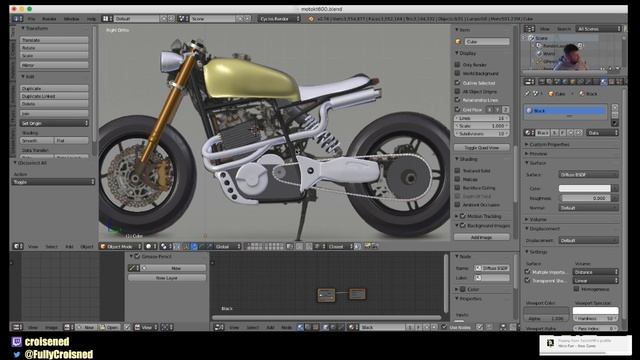The image size is (640, 360).
Task: Click the Mirror button
Action: click(x=54, y=65)
